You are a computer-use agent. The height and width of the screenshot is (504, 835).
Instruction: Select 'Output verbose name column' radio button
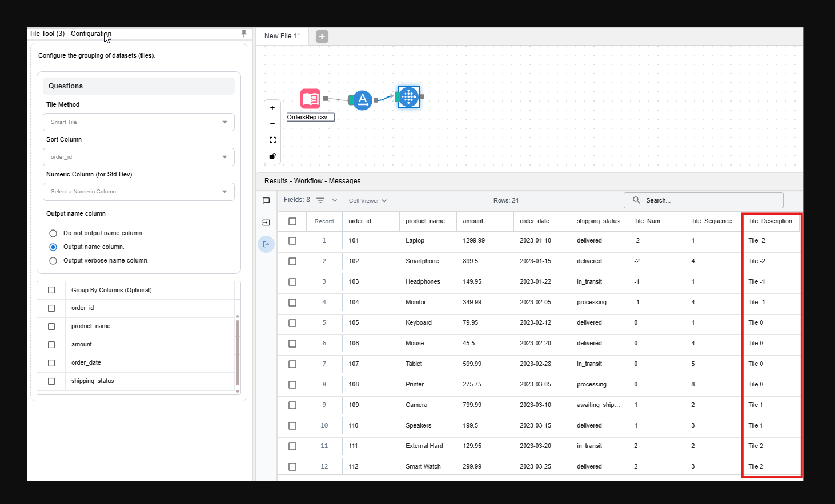click(53, 261)
